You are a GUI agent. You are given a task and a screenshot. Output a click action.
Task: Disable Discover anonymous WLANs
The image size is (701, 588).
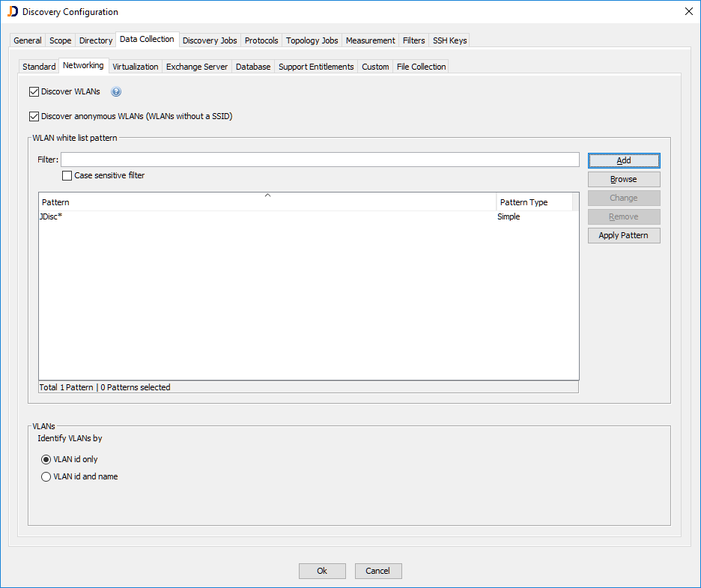click(34, 116)
